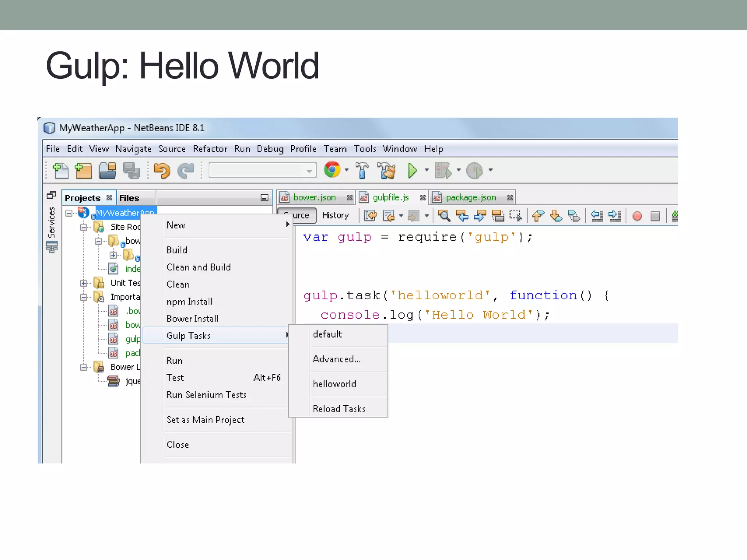Open the File menu

[53, 149]
